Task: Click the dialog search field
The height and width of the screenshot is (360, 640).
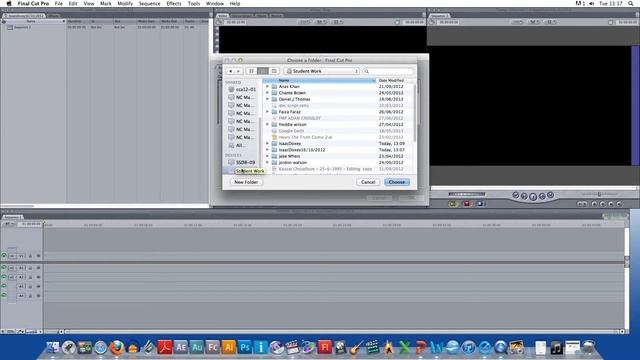Action: click(x=388, y=71)
